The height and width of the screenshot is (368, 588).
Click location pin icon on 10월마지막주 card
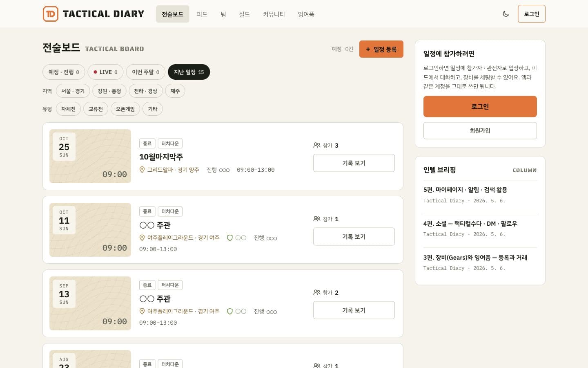click(x=142, y=170)
